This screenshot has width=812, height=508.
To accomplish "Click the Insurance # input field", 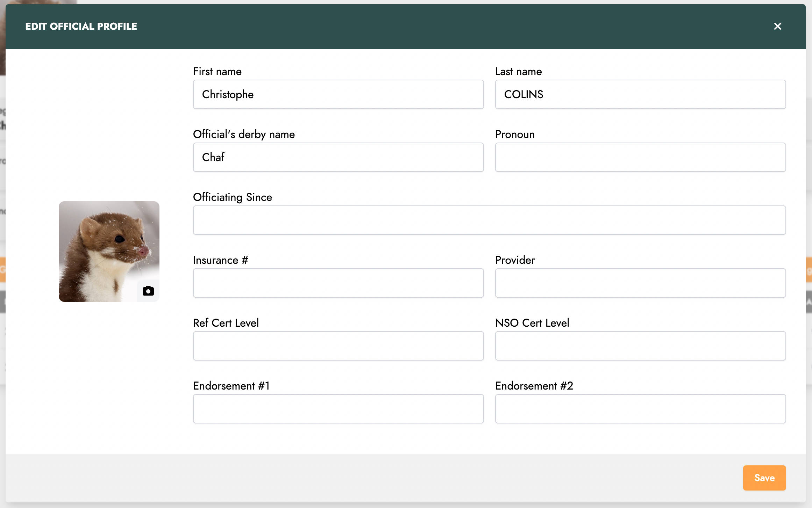I will [x=339, y=283].
